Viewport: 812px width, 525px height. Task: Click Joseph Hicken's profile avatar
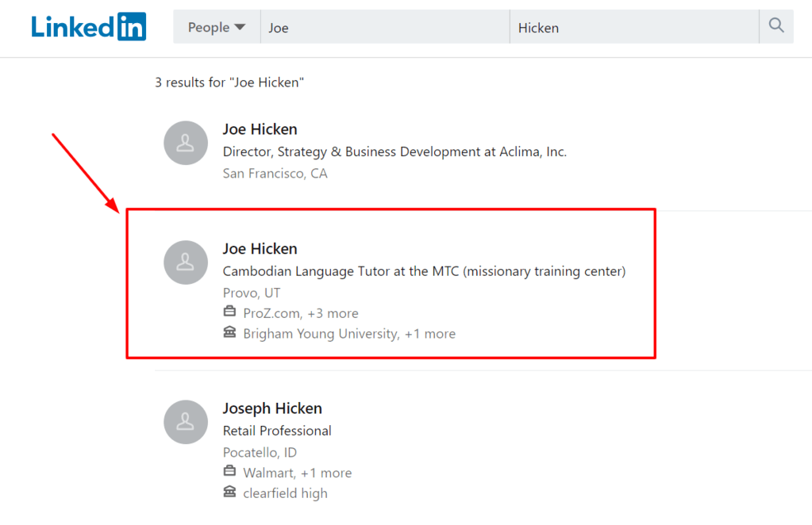pos(185,422)
